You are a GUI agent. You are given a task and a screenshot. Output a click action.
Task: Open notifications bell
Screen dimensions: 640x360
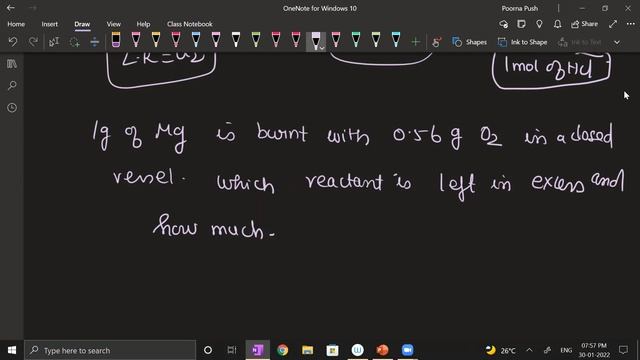[x=557, y=24]
